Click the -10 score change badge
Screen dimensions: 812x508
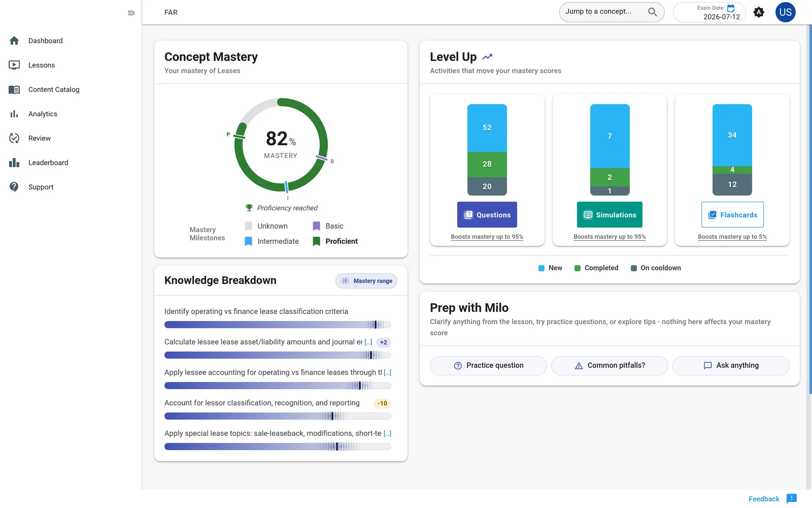[x=382, y=403]
